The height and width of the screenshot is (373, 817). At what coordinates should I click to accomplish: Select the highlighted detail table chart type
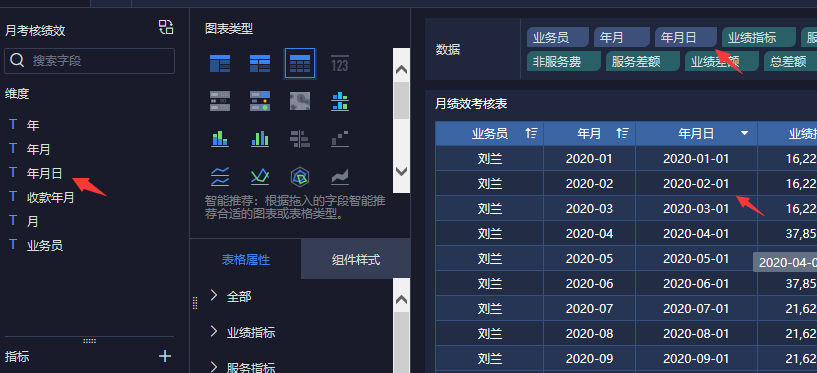300,64
